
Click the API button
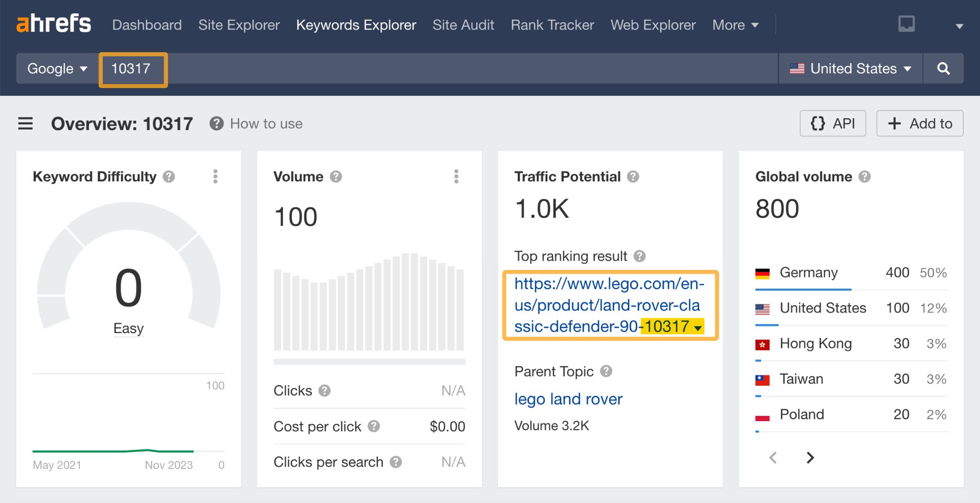[x=833, y=123]
